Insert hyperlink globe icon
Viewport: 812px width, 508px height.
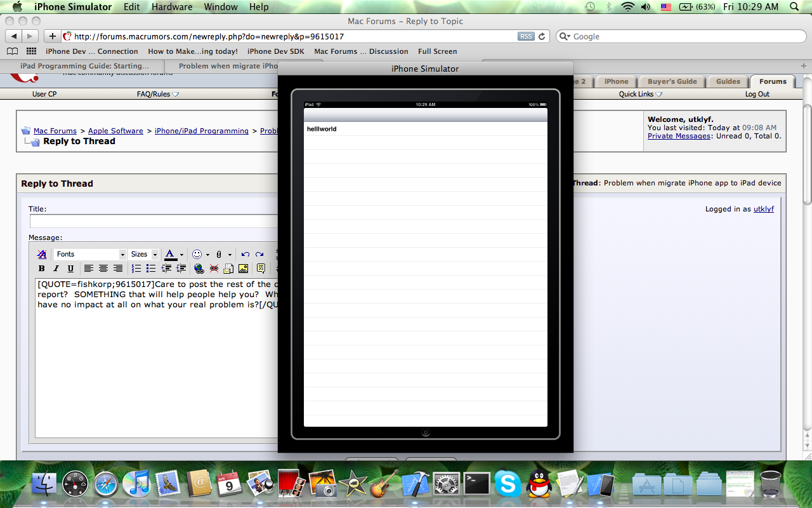(199, 269)
